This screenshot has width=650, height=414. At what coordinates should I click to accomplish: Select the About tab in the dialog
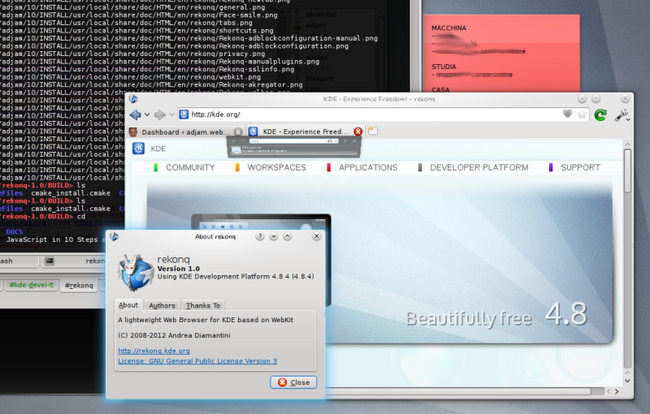coord(128,305)
